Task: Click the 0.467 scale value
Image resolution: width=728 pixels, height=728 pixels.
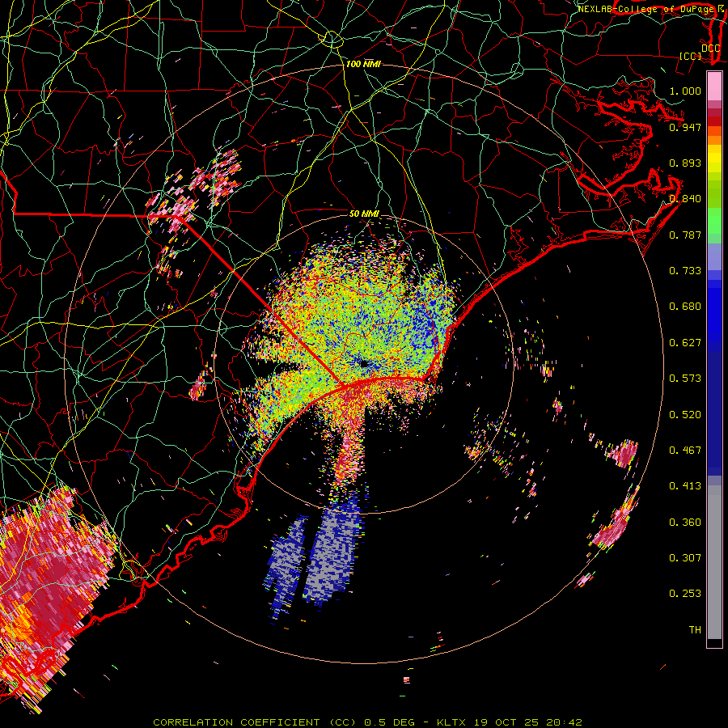Action: (685, 451)
